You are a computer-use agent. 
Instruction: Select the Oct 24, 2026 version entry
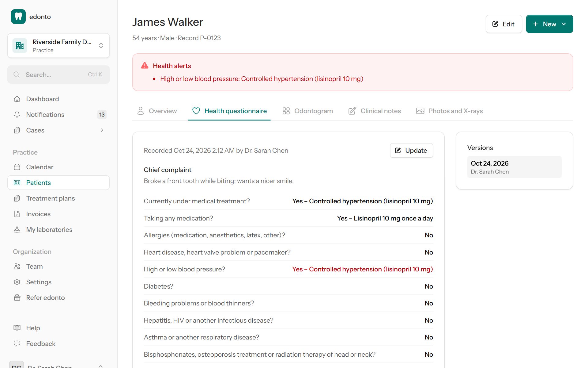tap(514, 167)
